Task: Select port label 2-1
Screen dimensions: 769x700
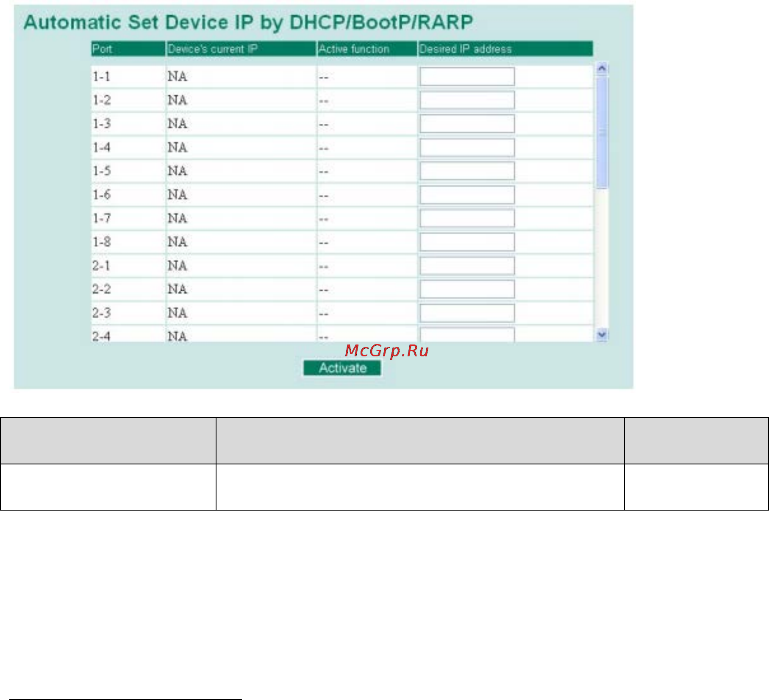Action: pos(102,266)
